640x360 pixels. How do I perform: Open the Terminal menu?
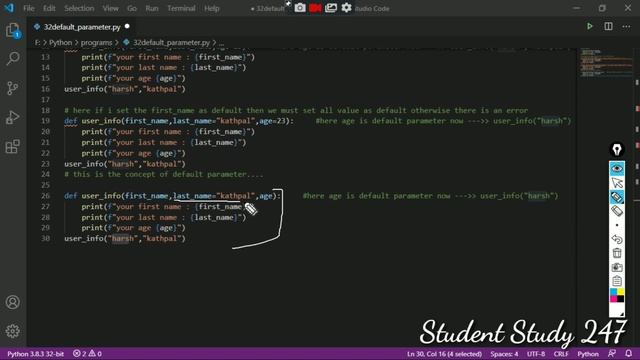click(x=181, y=8)
